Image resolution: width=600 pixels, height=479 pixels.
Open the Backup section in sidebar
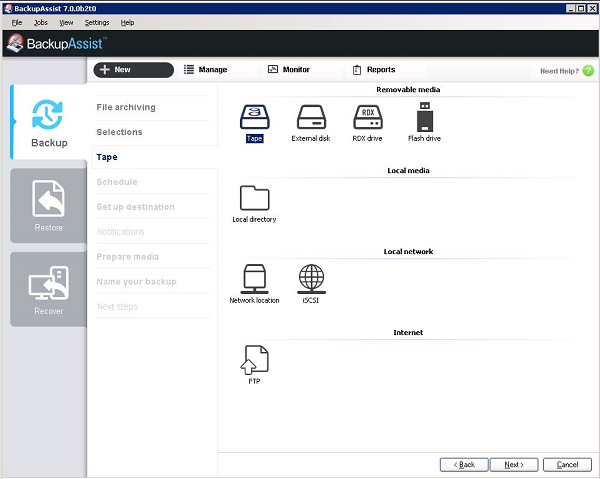coord(49,122)
